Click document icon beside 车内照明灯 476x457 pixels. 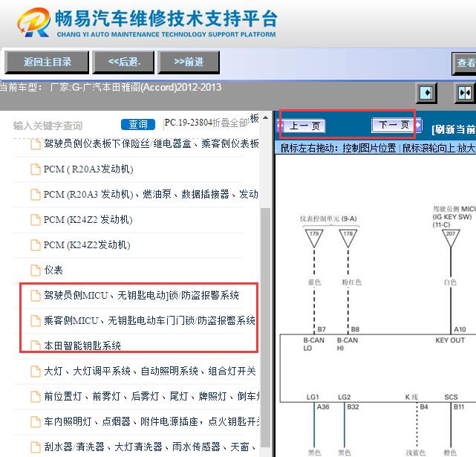click(36, 421)
